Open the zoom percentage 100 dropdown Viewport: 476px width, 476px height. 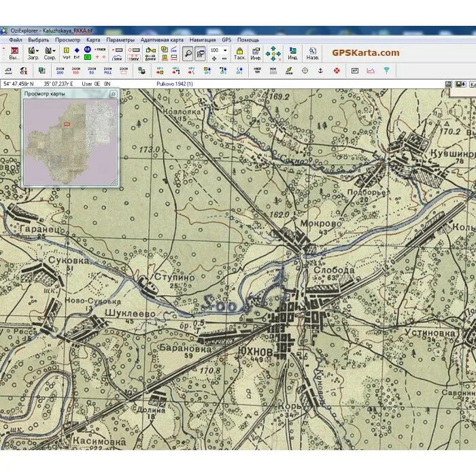(225, 50)
